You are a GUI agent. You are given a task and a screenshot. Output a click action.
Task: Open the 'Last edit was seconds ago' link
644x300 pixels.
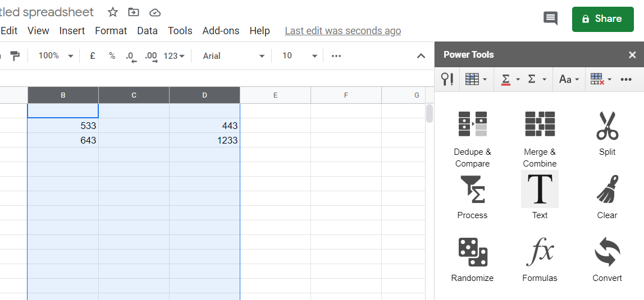click(x=342, y=31)
